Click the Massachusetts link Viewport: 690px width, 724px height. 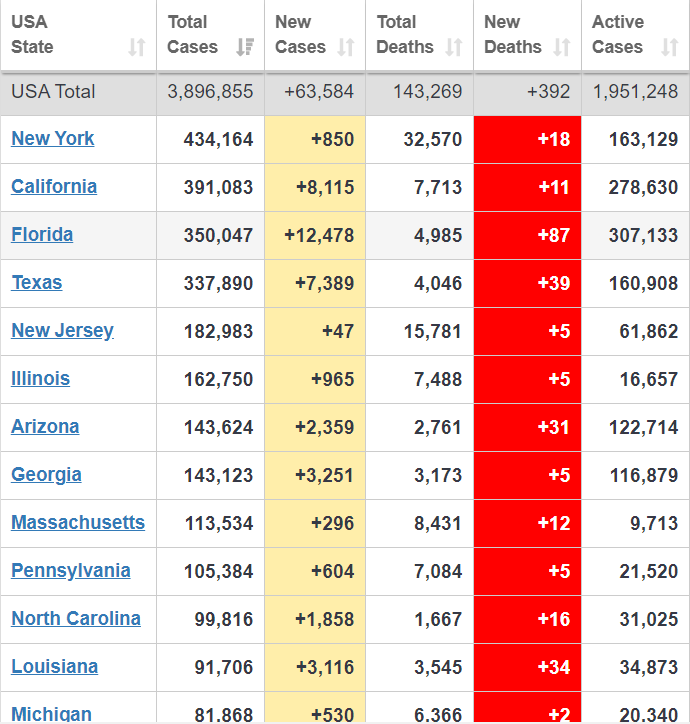click(x=78, y=523)
